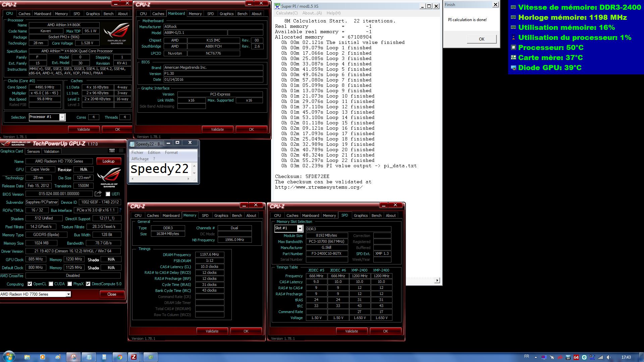Open Windows Explorer from the taskbar
644x362 pixels.
27,357
